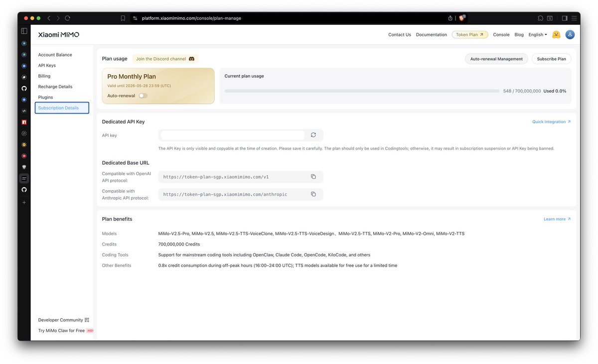Open the user profile avatar

[x=570, y=35]
